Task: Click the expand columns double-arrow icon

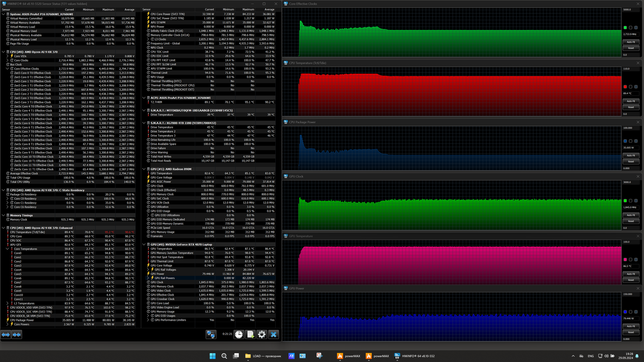Action: pos(6,334)
